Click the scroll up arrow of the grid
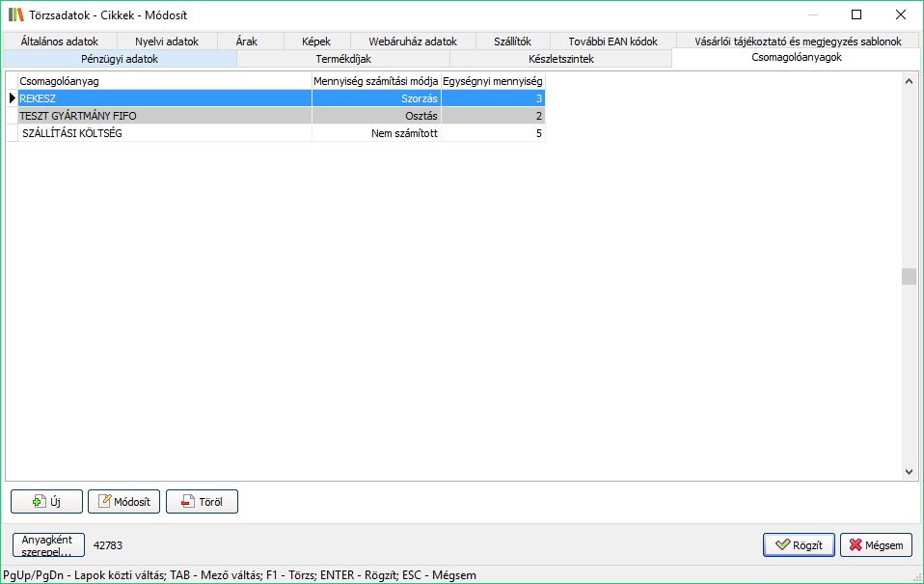The image size is (924, 584). tap(909, 81)
